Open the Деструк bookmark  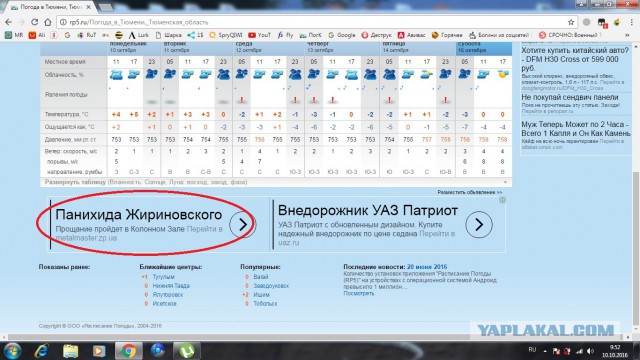coord(376,35)
